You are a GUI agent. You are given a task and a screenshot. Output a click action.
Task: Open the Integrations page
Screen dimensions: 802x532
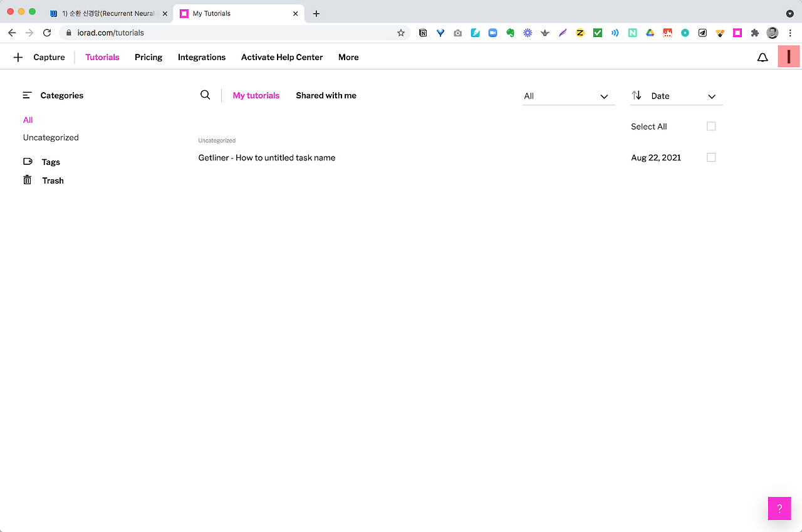click(x=202, y=57)
